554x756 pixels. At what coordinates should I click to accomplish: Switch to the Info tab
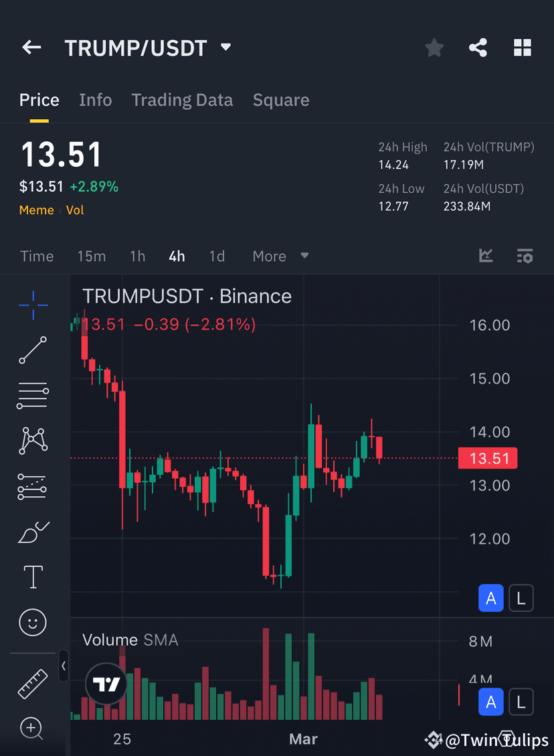pos(96,100)
